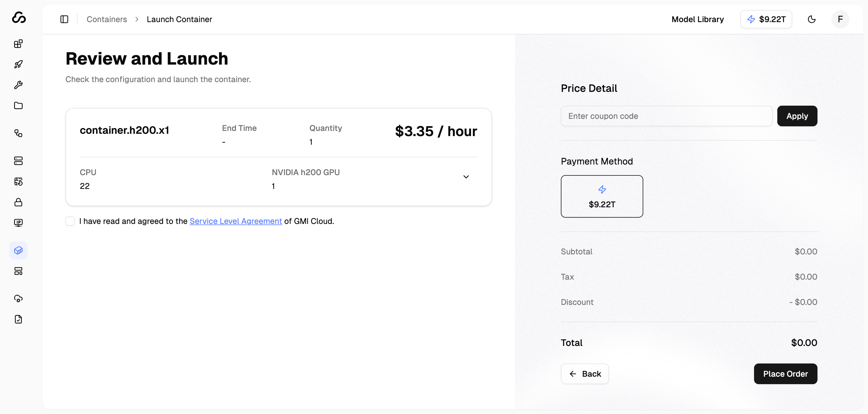Click the server storage sidebar icon
Image resolution: width=868 pixels, height=414 pixels.
click(x=18, y=161)
